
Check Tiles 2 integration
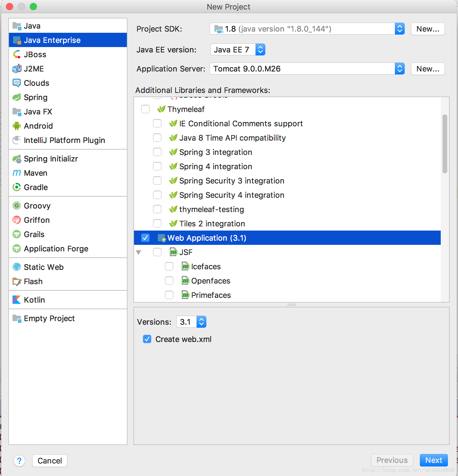pos(157,224)
